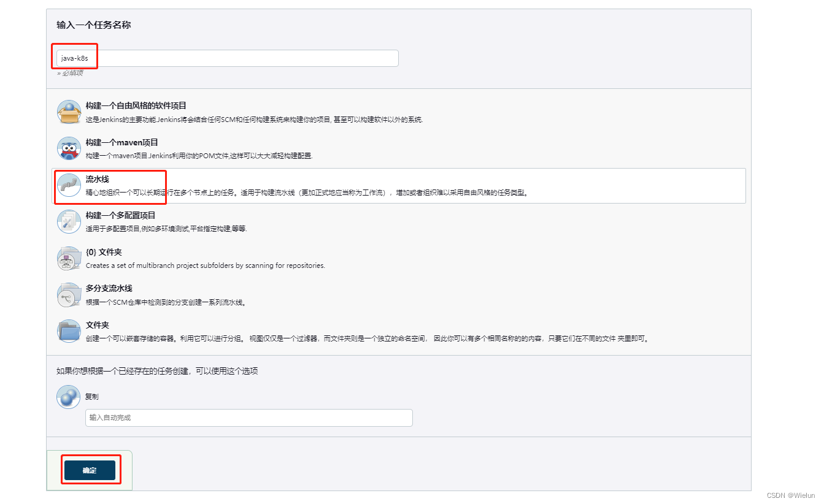Viewport: 824px width, 504px height.
Task: Click the freestyle project box icon
Action: (69, 112)
